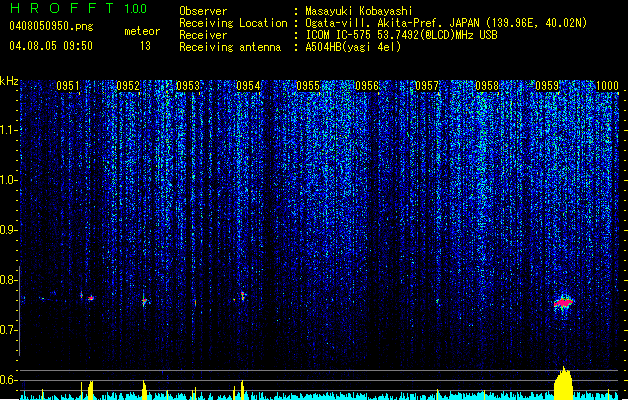Click the large red meteor echo near 0959
629x400 pixels.
[564, 302]
